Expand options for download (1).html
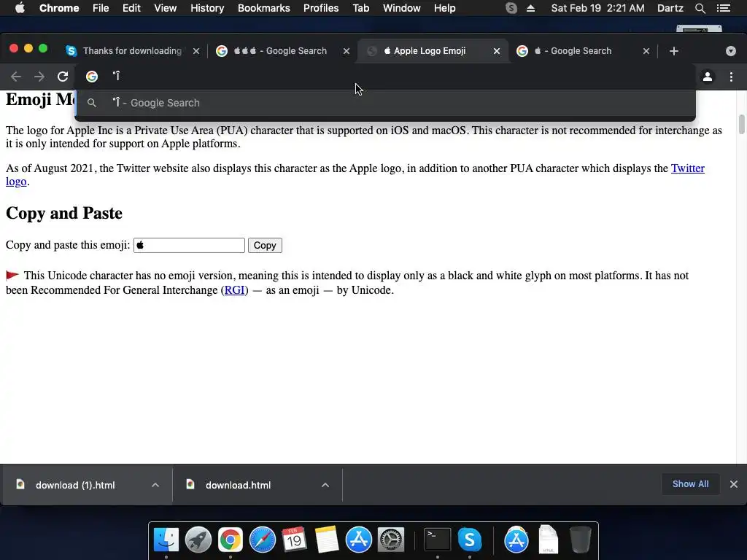The image size is (747, 560). 155,485
